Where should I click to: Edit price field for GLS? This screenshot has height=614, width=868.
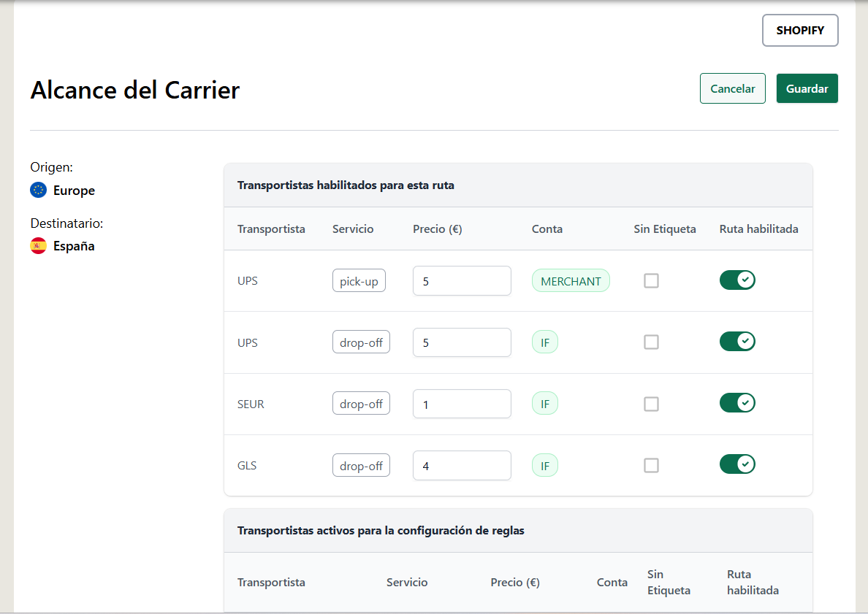coord(462,466)
